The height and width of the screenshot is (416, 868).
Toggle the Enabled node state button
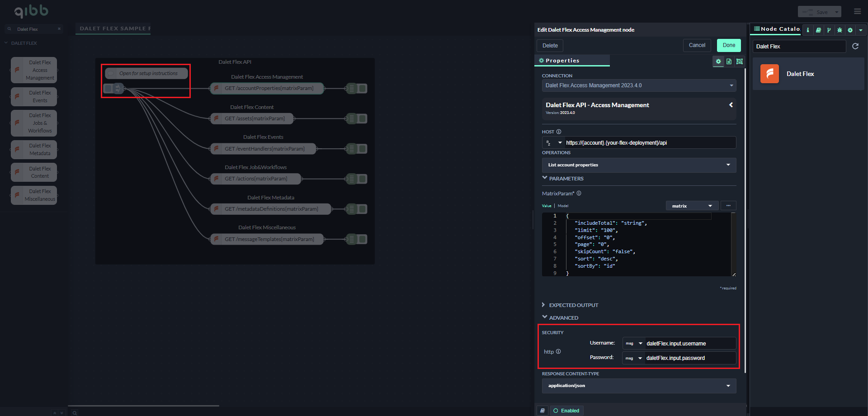[x=566, y=411]
